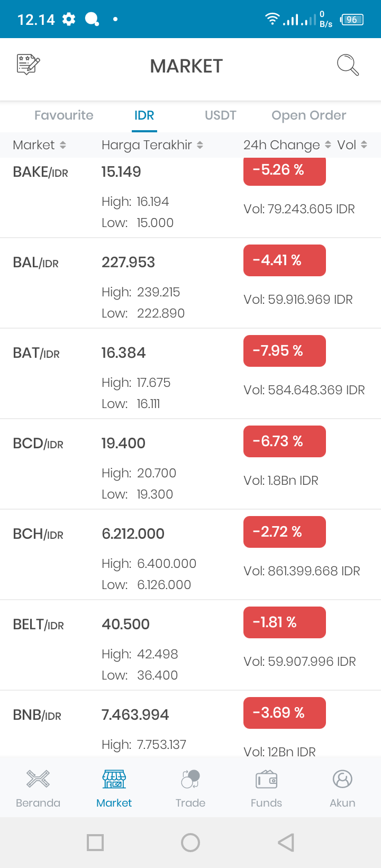381x868 pixels.
Task: Tap the -7.95 % BAT change badge
Action: click(x=285, y=351)
